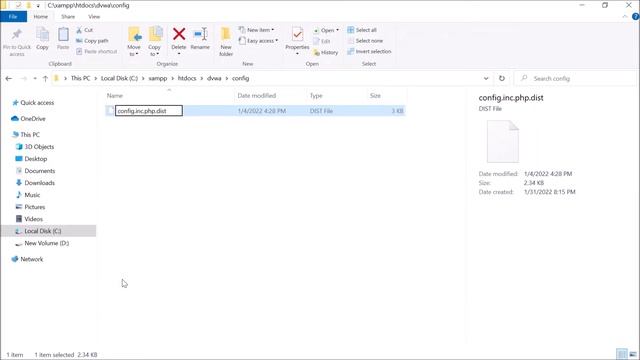Create a New folder from ribbon
Image resolution: width=640 pixels, height=360 pixels.
226,42
